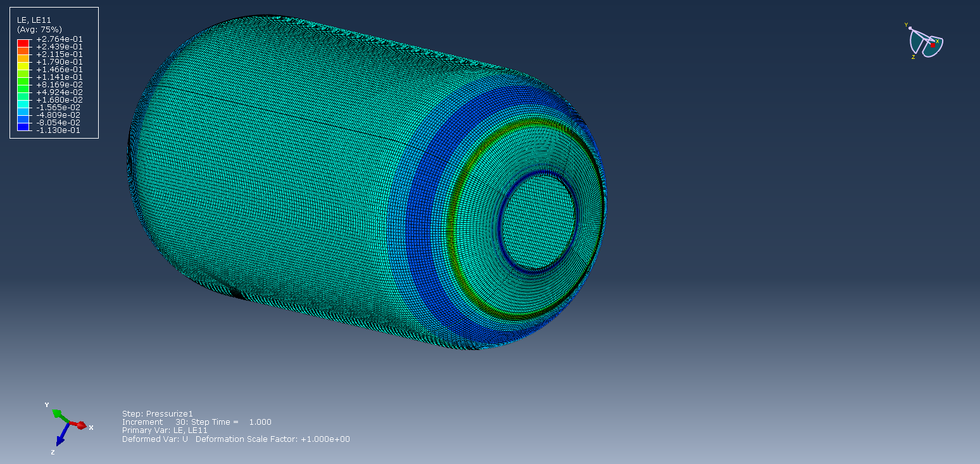Screen dimensions: 980x464
Task: Click the left teal fin of the compass
Action: point(917,41)
